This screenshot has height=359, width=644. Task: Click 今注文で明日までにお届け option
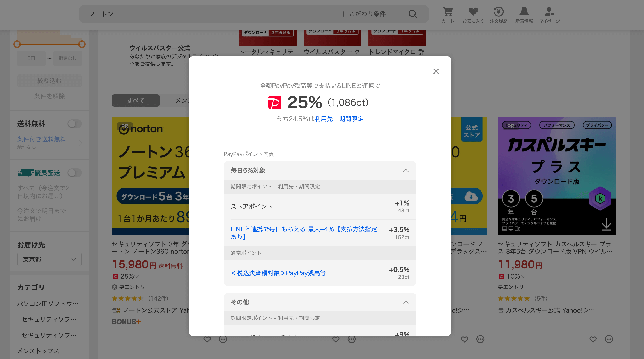(42, 215)
